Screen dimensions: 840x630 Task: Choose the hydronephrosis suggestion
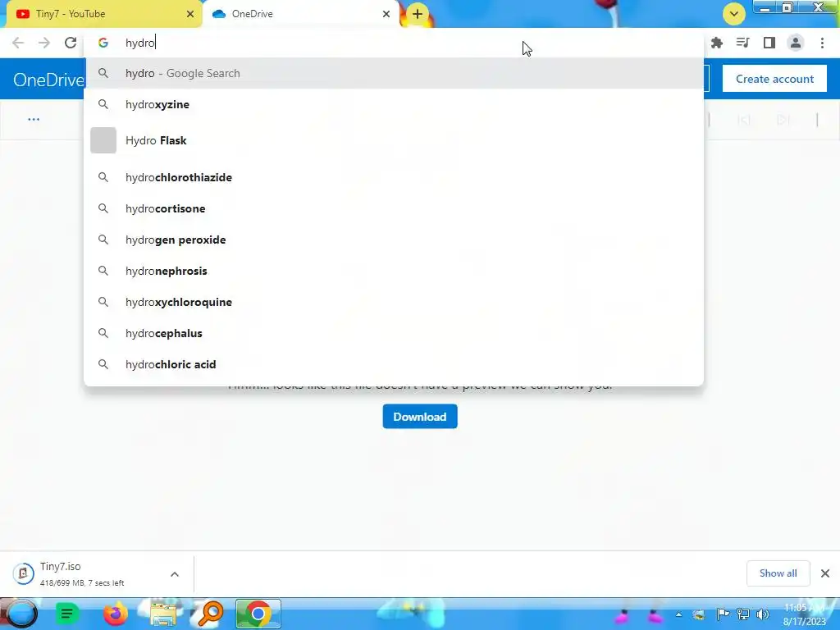[394, 271]
